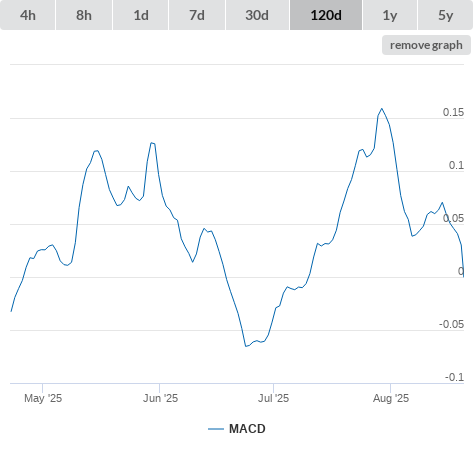Click the -0.05 y-axis value label
474x455 pixels.
coord(451,324)
